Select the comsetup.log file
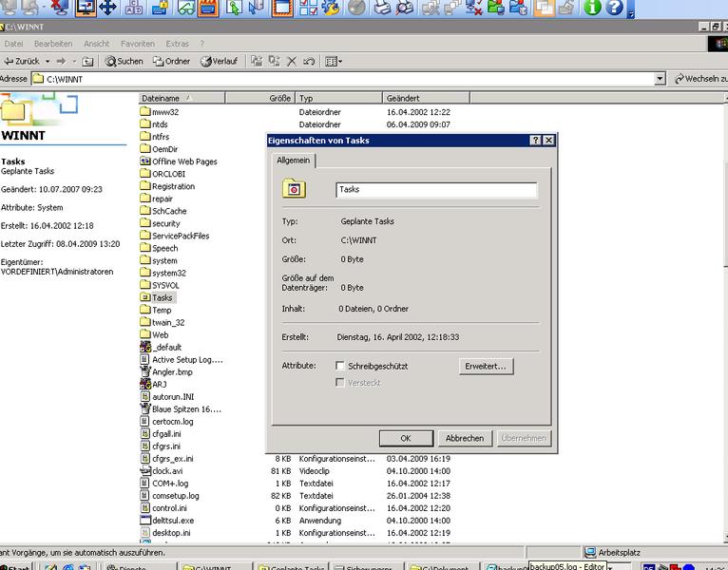 pyautogui.click(x=170, y=496)
